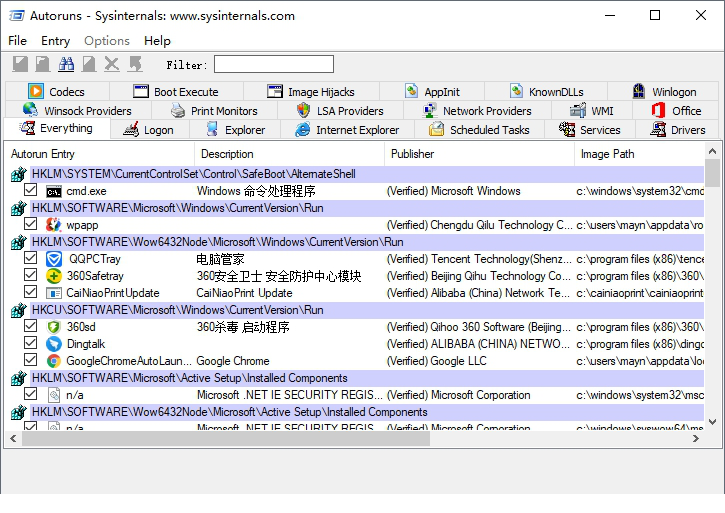The height and width of the screenshot is (513, 725).
Task: Click the Services gears icon
Action: 566,129
